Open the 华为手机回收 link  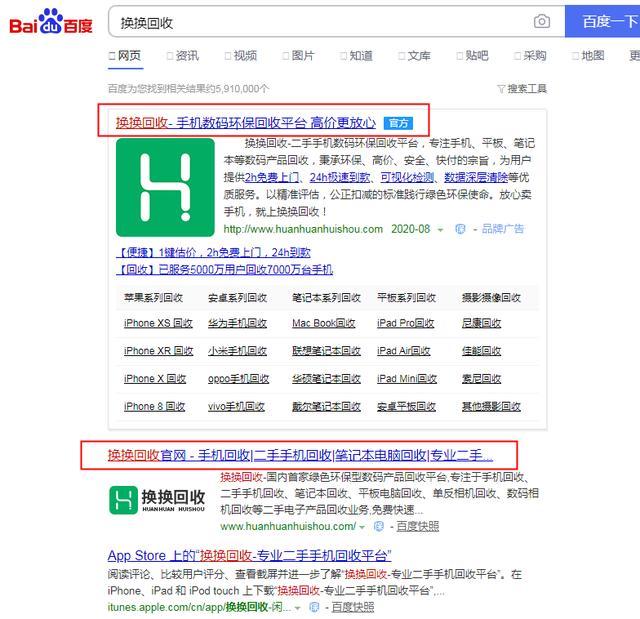click(237, 323)
